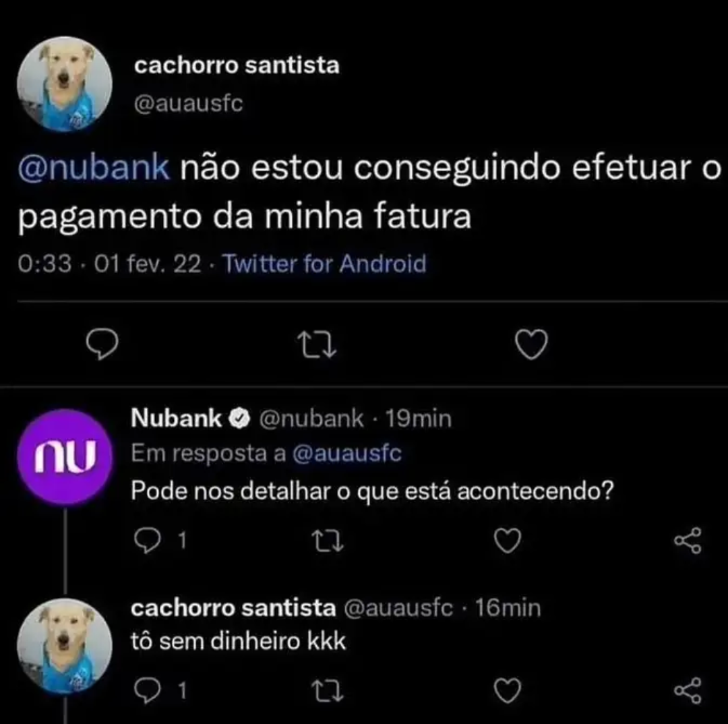Image resolution: width=728 pixels, height=724 pixels.
Task: Open the Nubank account name in reply
Action: pyautogui.click(x=177, y=419)
